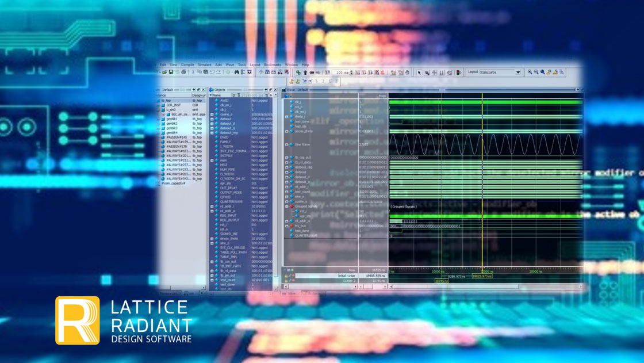This screenshot has height=363, width=644.
Task: Click the Save icon in the toolbar
Action: coord(171,72)
